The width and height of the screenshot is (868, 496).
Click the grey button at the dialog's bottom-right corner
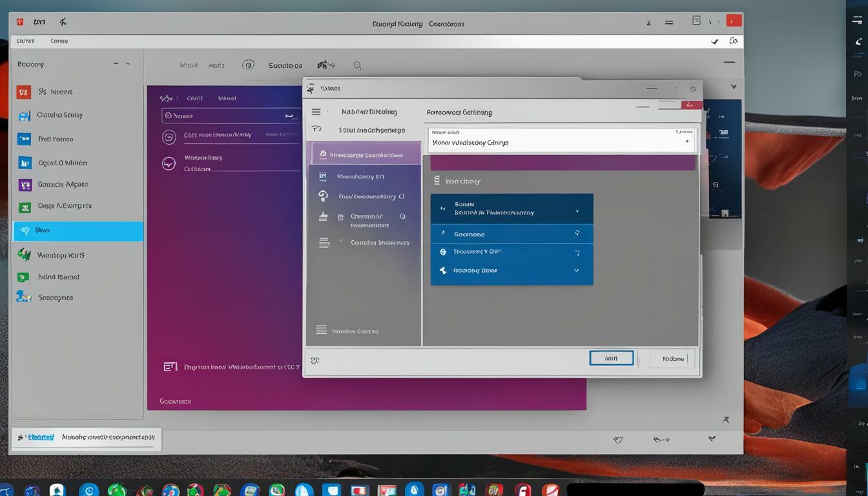tap(673, 359)
